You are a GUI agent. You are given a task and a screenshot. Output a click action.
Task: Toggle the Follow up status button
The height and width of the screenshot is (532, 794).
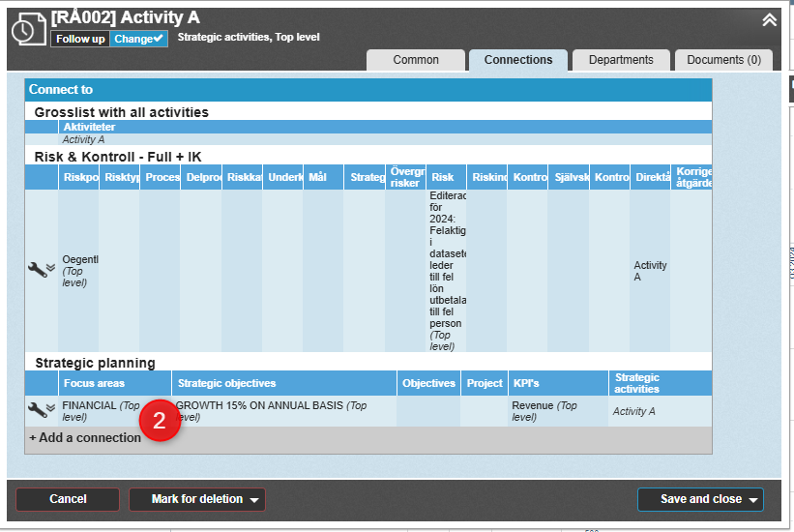coord(79,39)
